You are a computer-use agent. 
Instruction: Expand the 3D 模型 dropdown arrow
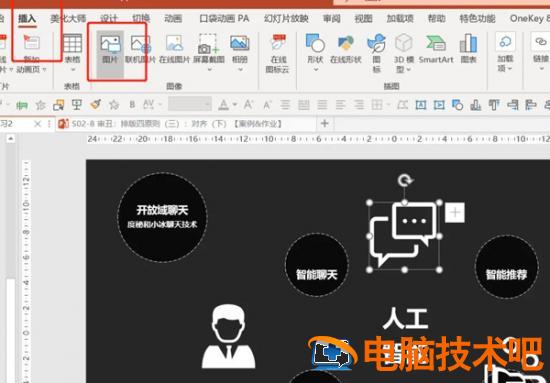pyautogui.click(x=410, y=69)
